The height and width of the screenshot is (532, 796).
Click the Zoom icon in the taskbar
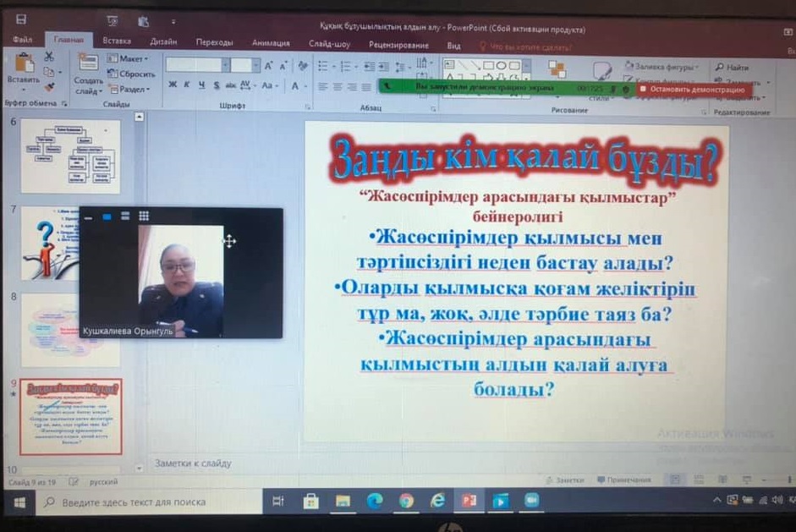click(x=531, y=501)
